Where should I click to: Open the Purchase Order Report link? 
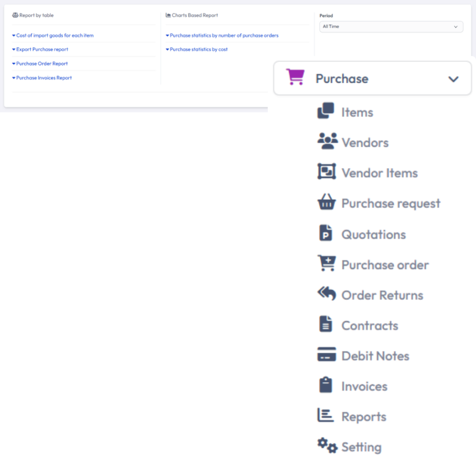(x=42, y=64)
